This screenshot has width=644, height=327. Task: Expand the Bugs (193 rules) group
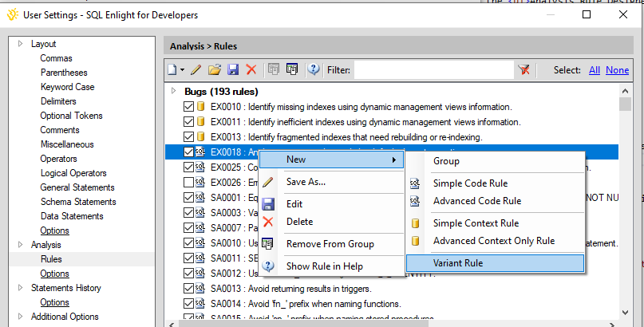click(174, 91)
